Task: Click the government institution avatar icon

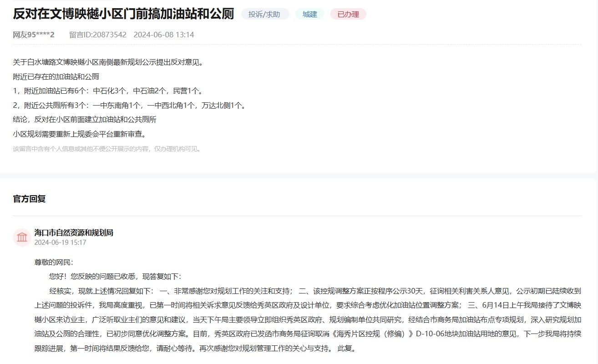Action: 21,237
